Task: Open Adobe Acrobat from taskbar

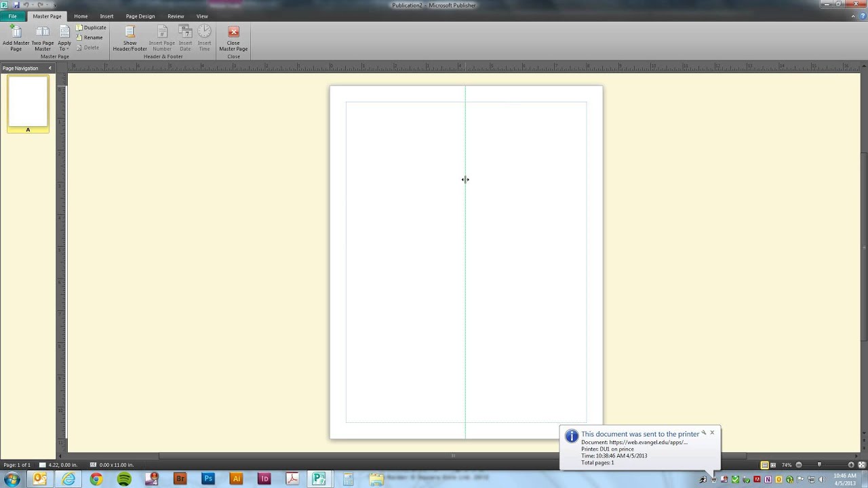Action: tap(292, 479)
